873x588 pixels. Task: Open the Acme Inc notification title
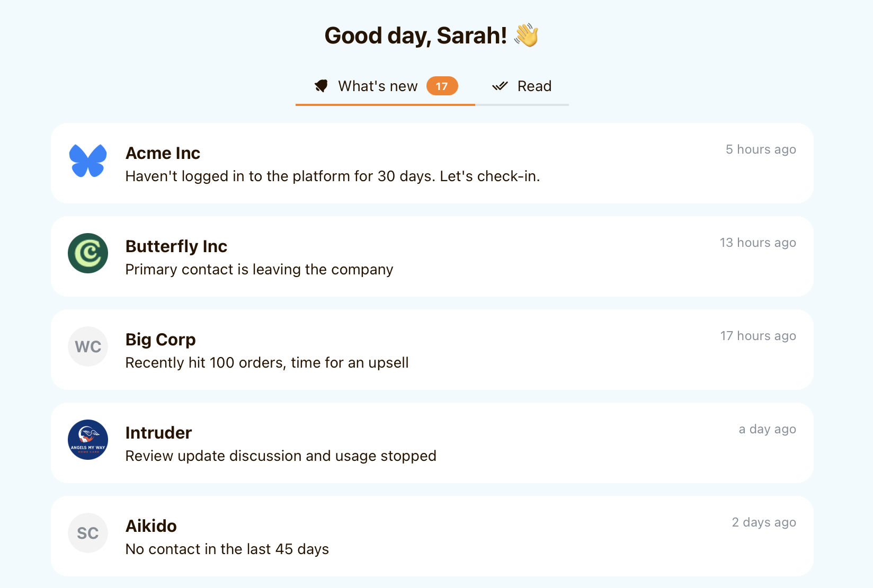pyautogui.click(x=163, y=153)
